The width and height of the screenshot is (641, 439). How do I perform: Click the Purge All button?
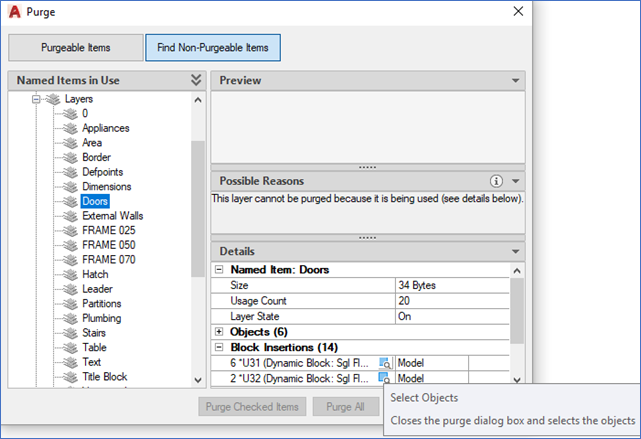coord(345,407)
